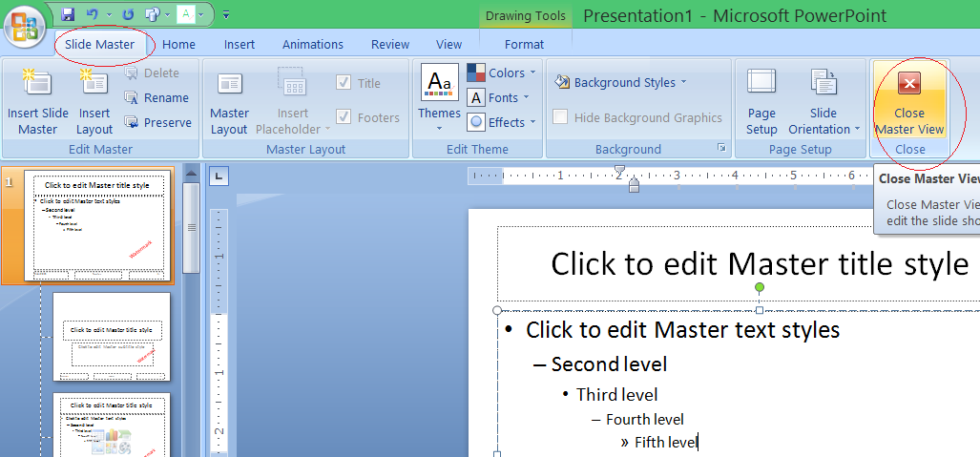Open the View tab
This screenshot has height=457, width=980.
point(448,45)
